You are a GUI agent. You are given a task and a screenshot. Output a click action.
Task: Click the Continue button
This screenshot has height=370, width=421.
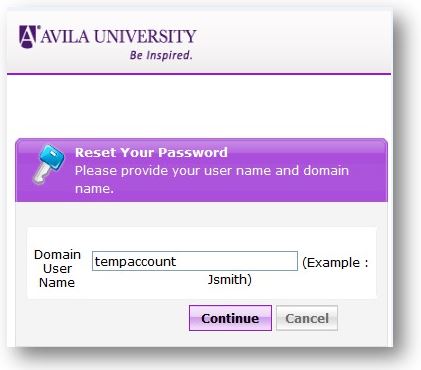tap(230, 318)
